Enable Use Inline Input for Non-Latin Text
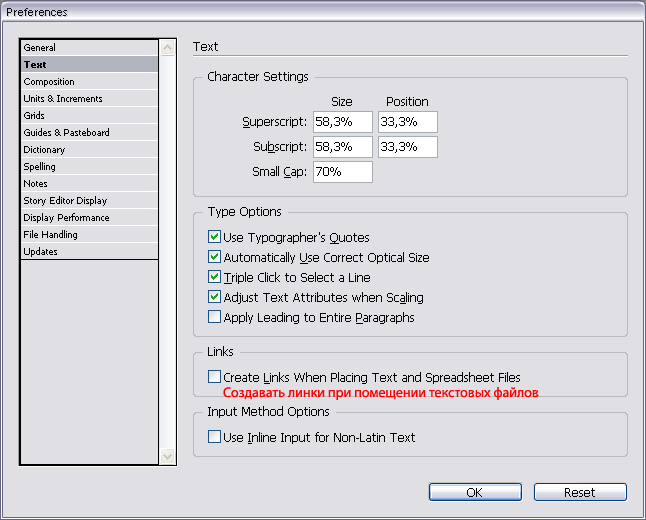This screenshot has width=646, height=520. pyautogui.click(x=214, y=437)
